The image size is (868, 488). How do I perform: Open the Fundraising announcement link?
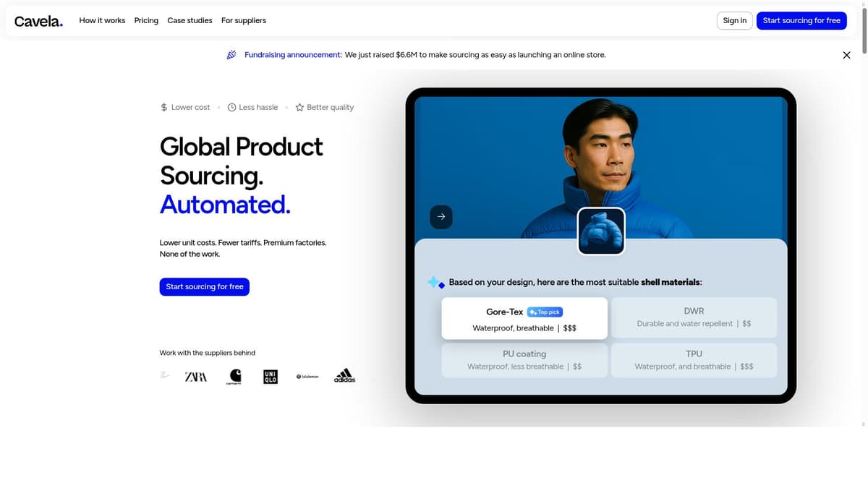[x=293, y=55]
